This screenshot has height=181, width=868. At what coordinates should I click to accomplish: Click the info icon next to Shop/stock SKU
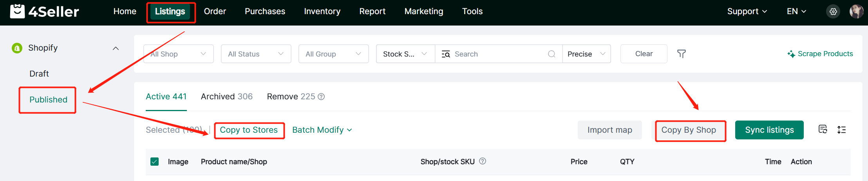click(483, 161)
